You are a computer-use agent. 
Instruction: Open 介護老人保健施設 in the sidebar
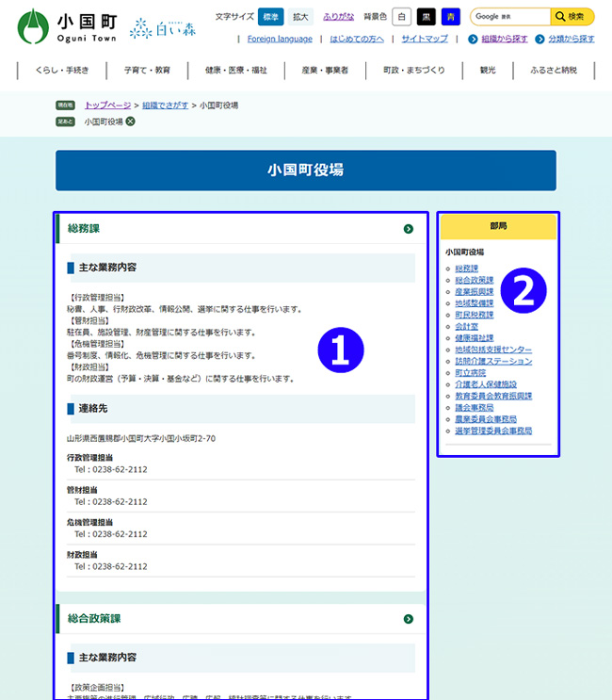486,384
